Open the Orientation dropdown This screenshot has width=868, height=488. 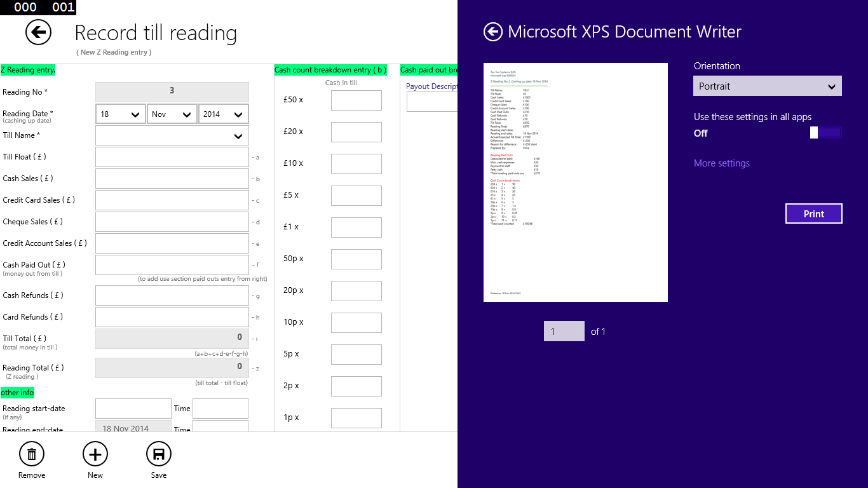(x=767, y=86)
